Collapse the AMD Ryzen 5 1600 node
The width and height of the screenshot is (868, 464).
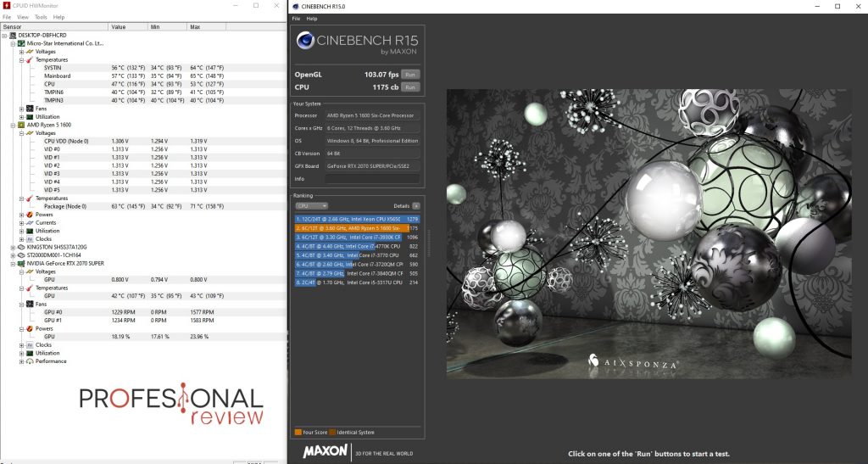pyautogui.click(x=13, y=126)
